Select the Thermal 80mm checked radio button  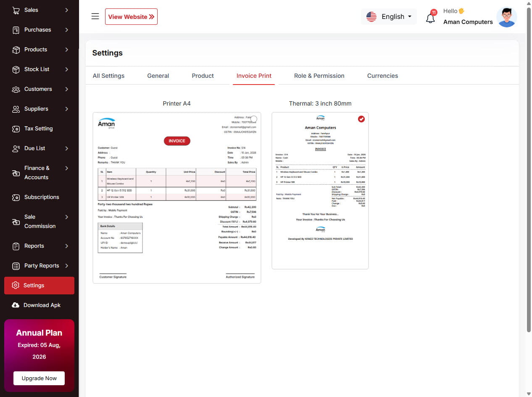pos(361,119)
